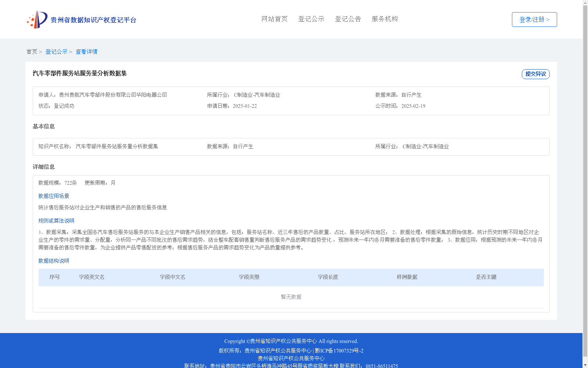Screen dimensions: 588x368
Task: Click the 登录/注册 button
Action: (x=534, y=20)
